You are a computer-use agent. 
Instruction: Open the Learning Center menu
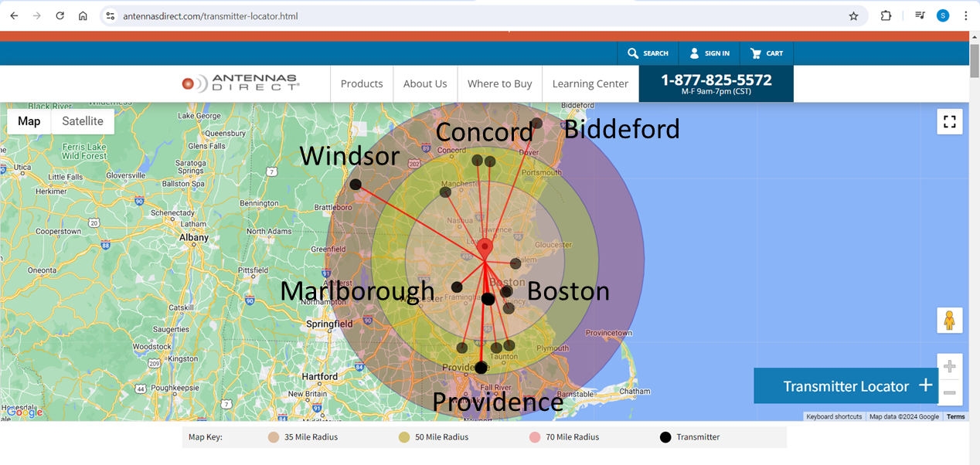(590, 83)
